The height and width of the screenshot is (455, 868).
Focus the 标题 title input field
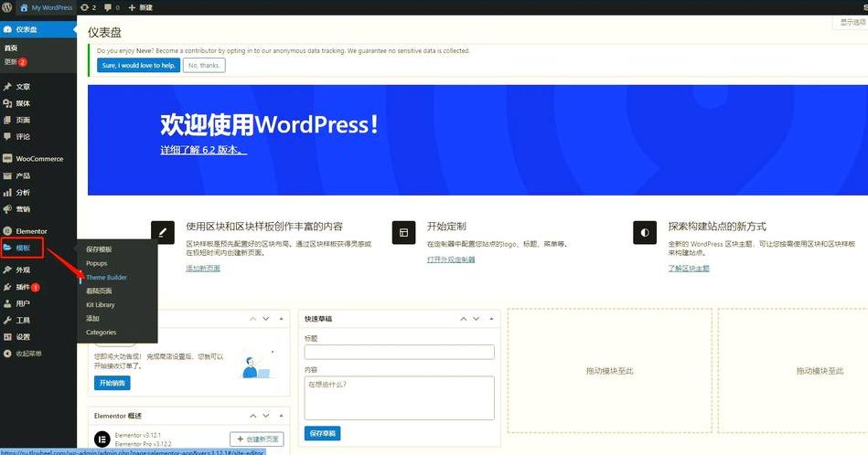coord(399,352)
